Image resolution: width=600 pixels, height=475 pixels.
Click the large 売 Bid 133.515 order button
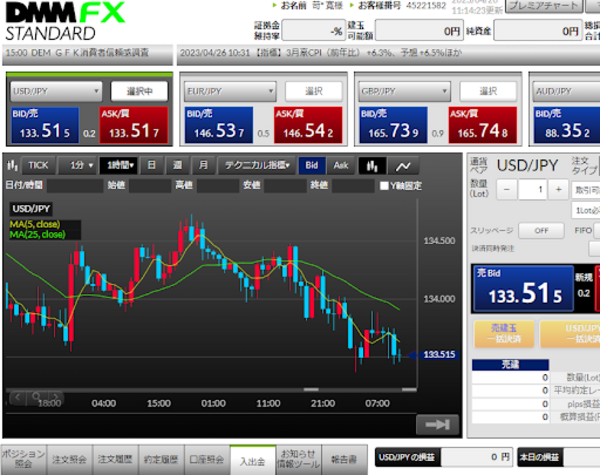(x=523, y=288)
